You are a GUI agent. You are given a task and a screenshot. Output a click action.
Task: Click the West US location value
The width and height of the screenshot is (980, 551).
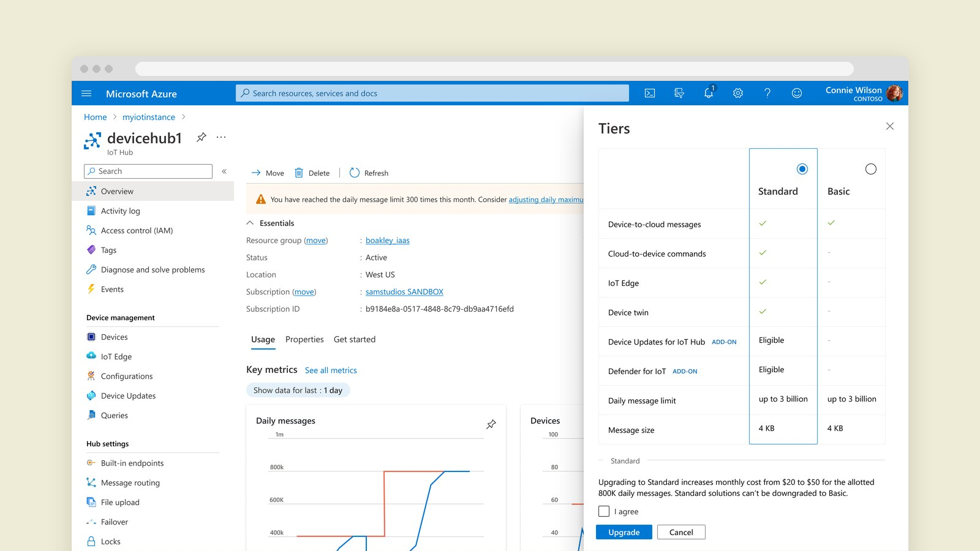380,275
